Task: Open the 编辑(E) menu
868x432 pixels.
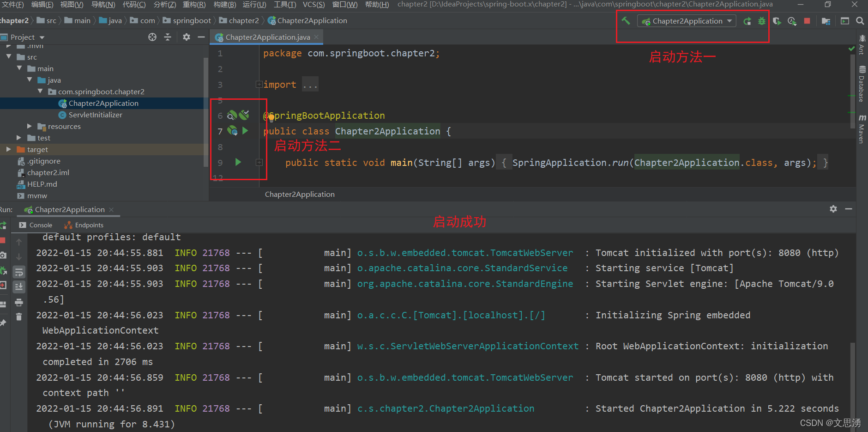Action: tap(42, 5)
